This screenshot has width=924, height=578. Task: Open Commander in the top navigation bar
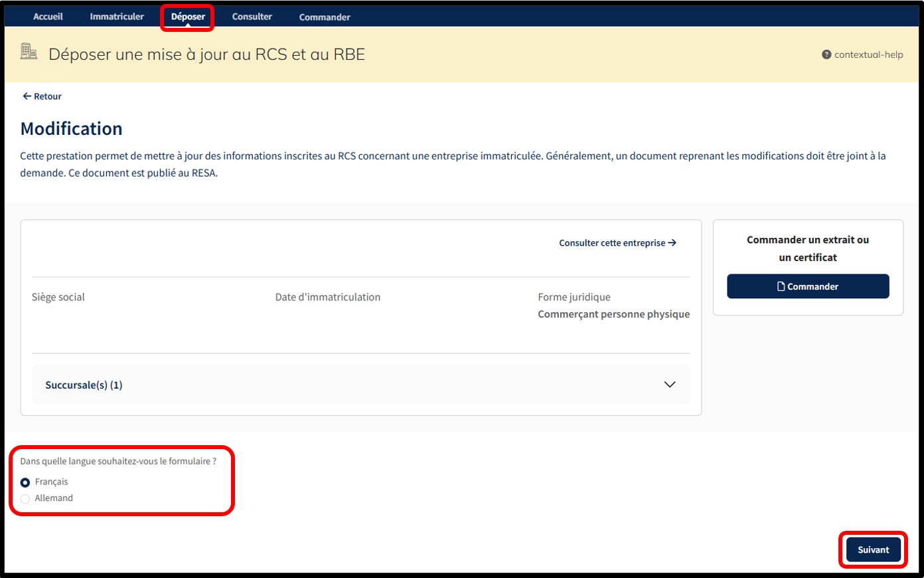[325, 17]
